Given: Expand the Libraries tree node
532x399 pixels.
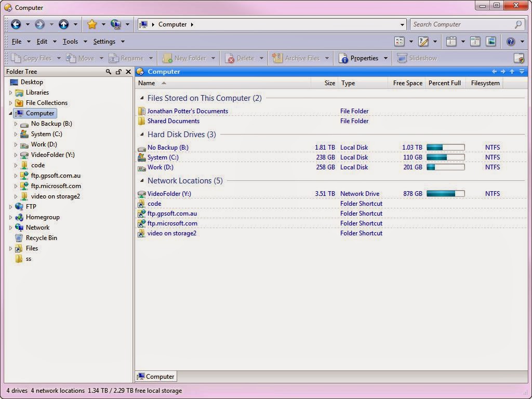Looking at the screenshot, I should [10, 92].
